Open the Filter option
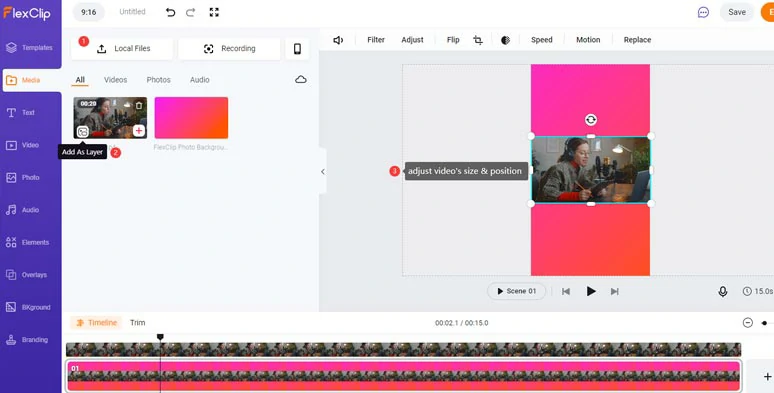 pos(376,40)
